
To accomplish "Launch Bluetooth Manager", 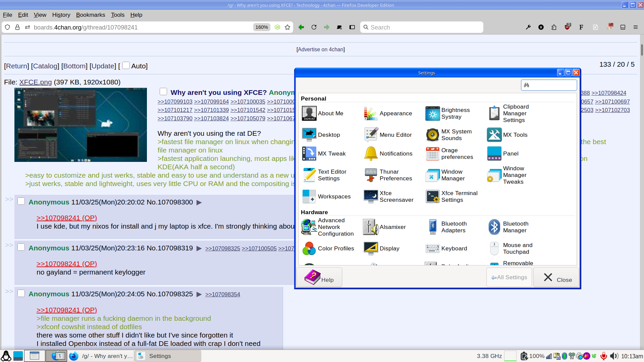I will [x=494, y=227].
